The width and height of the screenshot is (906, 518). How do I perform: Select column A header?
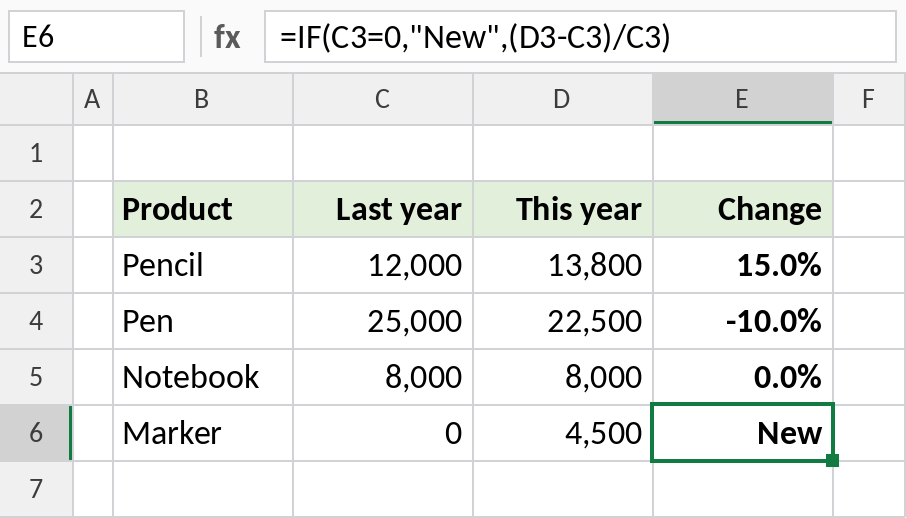pos(93,99)
